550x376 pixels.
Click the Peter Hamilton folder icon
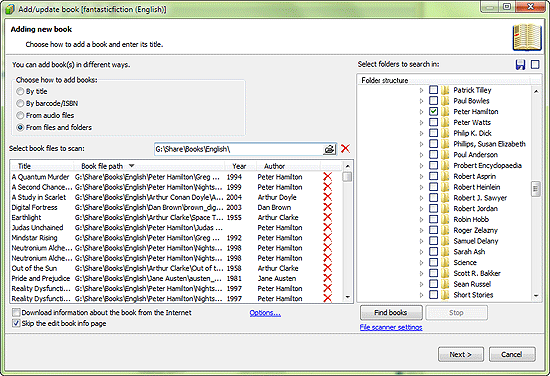445,112
